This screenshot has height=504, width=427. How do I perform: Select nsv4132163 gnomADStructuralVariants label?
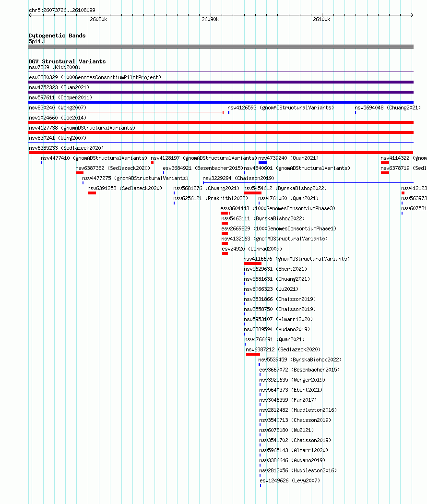(x=274, y=239)
